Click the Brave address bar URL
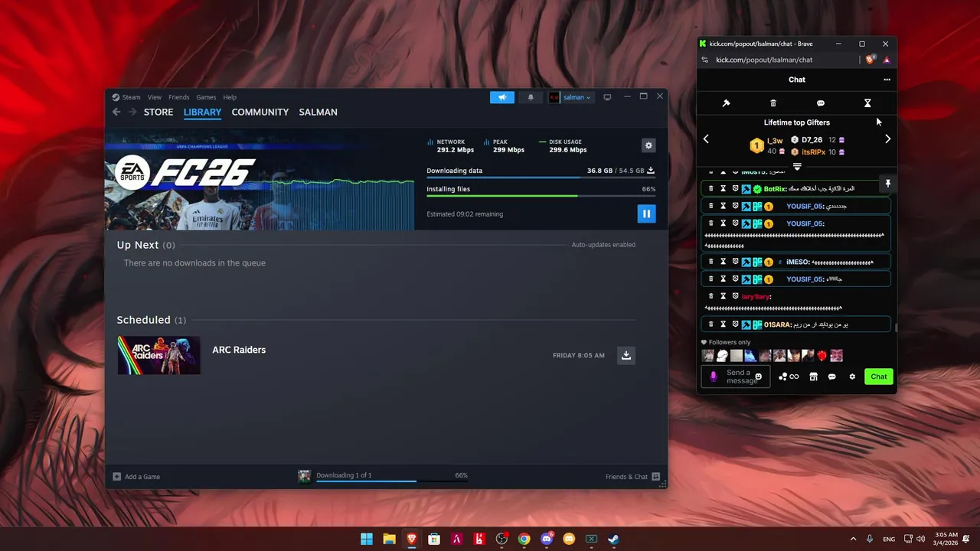The image size is (980, 551). click(764, 60)
